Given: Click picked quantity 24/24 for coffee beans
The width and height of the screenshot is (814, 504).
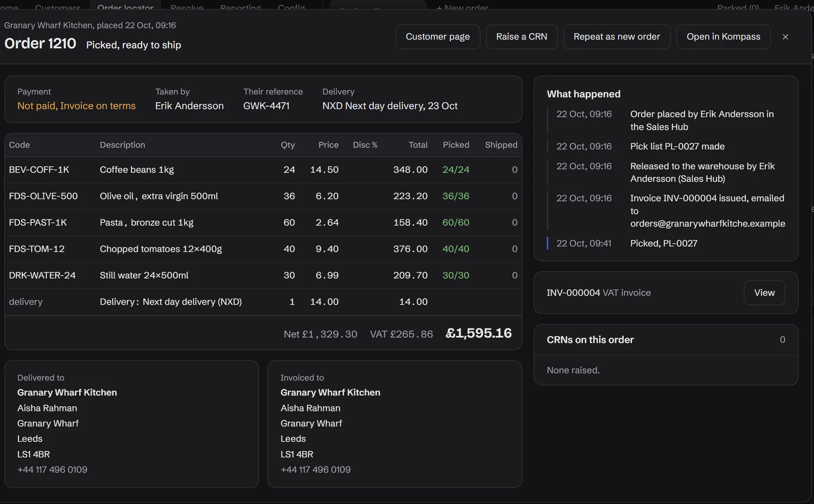Looking at the screenshot, I should coord(456,169).
